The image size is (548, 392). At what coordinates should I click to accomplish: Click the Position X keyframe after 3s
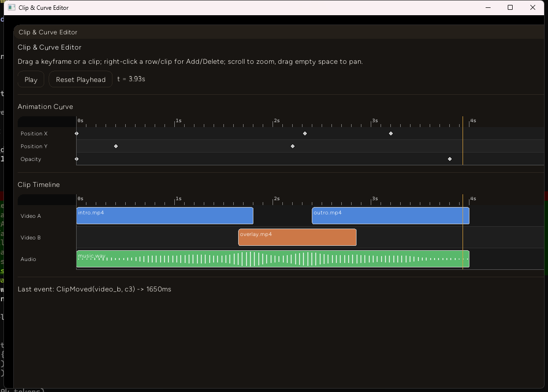tap(391, 133)
